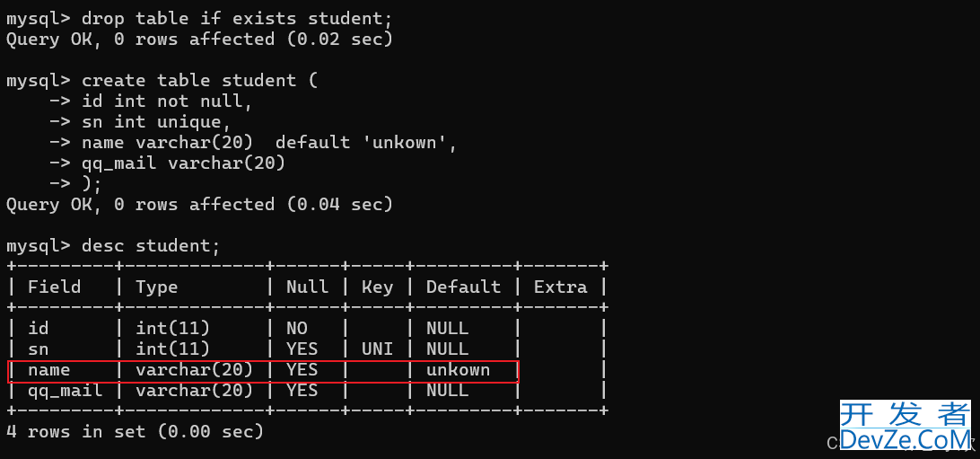Click the UNI key value in the sn row
The image size is (980, 459).
click(378, 349)
